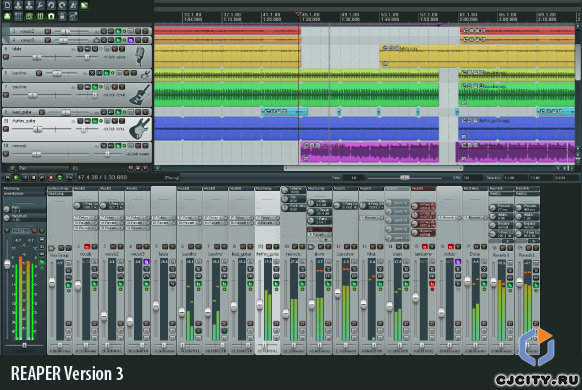Click the Redo arrow toolbar icon

[62, 5]
